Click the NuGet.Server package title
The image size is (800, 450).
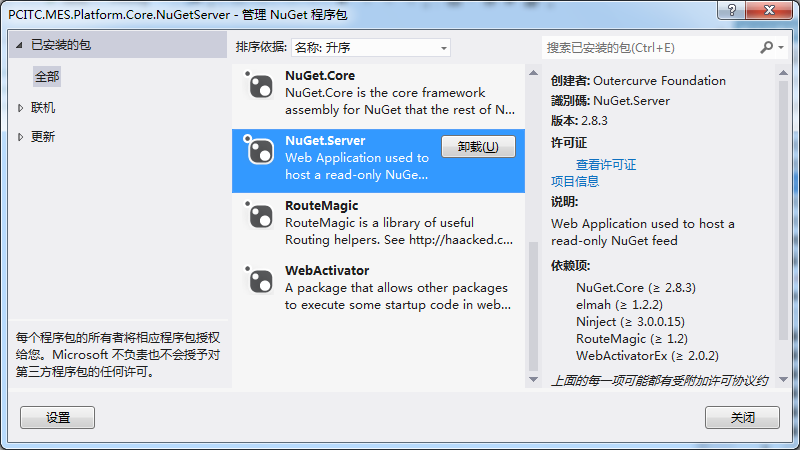(x=325, y=140)
